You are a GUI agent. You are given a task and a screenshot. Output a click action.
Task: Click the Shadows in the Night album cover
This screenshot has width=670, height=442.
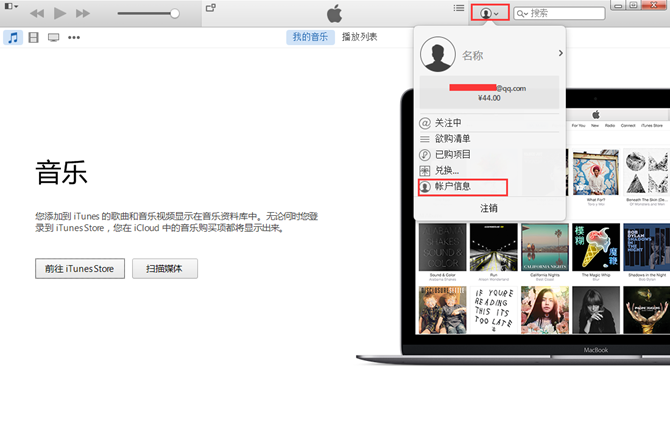click(x=646, y=247)
